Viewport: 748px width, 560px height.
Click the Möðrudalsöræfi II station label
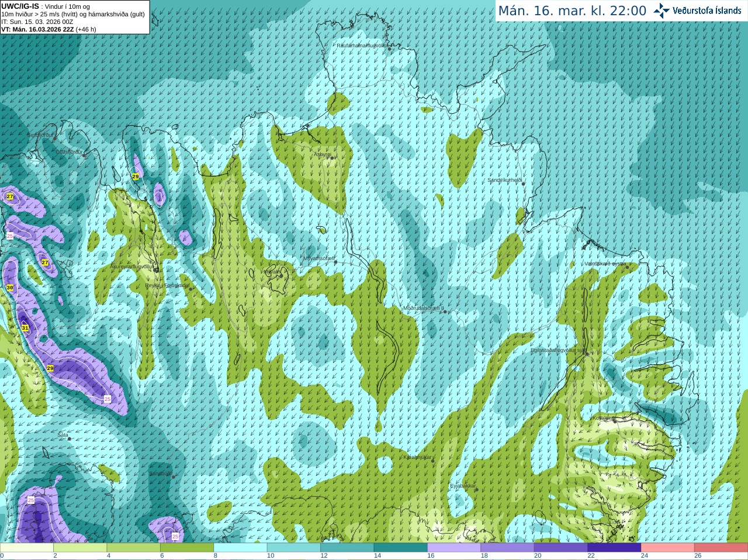[424, 308]
